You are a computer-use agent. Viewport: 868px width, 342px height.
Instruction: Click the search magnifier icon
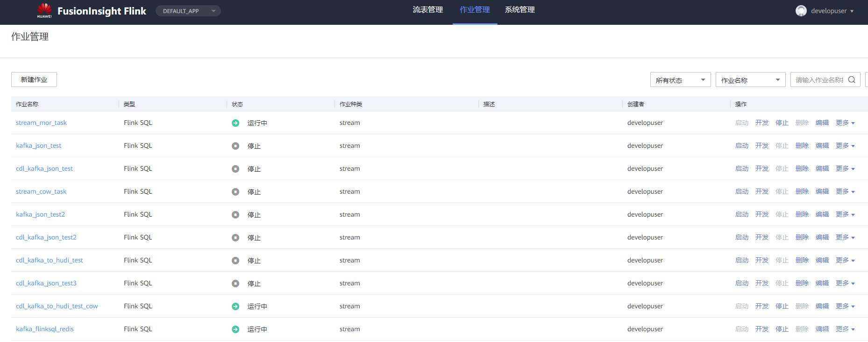pos(852,80)
